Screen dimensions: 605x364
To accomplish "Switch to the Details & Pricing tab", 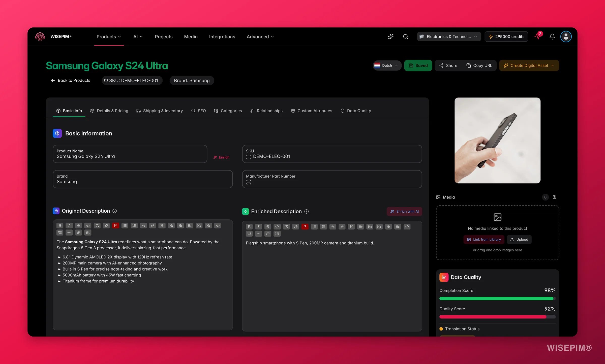I will click(109, 111).
